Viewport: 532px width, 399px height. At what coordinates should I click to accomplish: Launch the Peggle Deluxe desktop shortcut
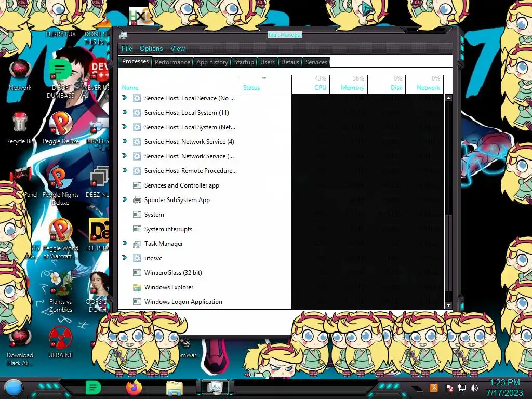coord(60,128)
